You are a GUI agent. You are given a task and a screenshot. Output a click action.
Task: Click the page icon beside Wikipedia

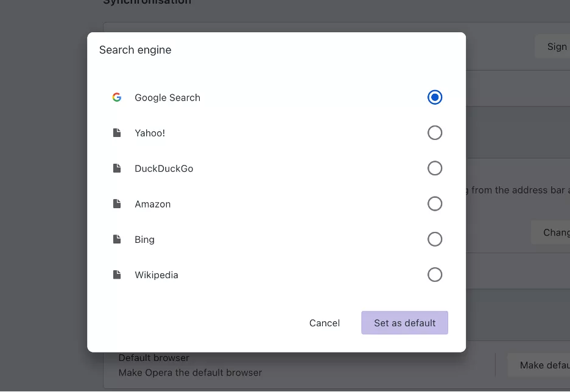click(x=117, y=275)
